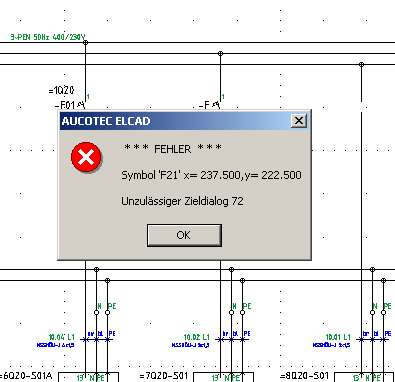Click the red error cross icon
395x382 pixels.
coord(86,157)
